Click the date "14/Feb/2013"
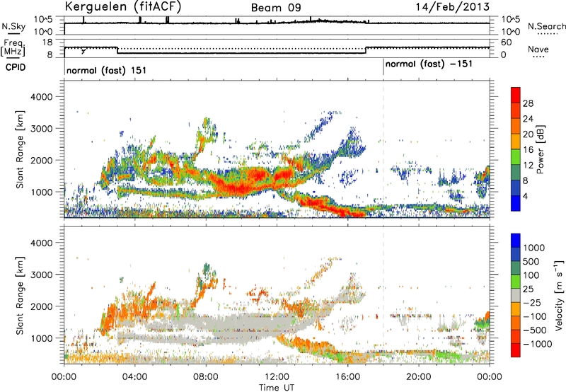The width and height of the screenshot is (566, 392). (453, 6)
